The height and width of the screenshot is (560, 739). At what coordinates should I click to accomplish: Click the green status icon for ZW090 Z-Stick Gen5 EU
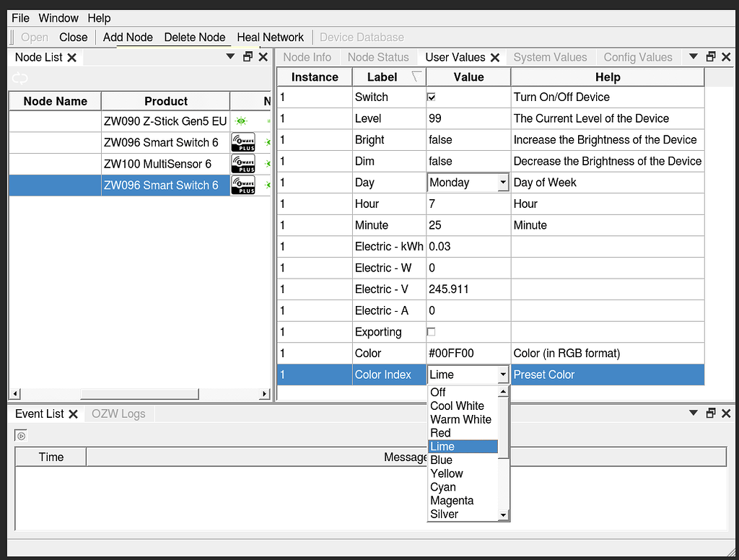click(x=241, y=121)
